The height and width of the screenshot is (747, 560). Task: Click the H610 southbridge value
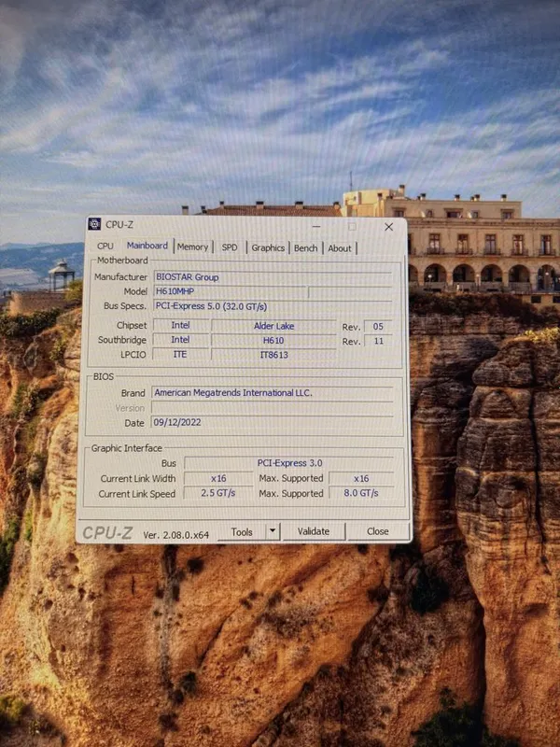(273, 341)
